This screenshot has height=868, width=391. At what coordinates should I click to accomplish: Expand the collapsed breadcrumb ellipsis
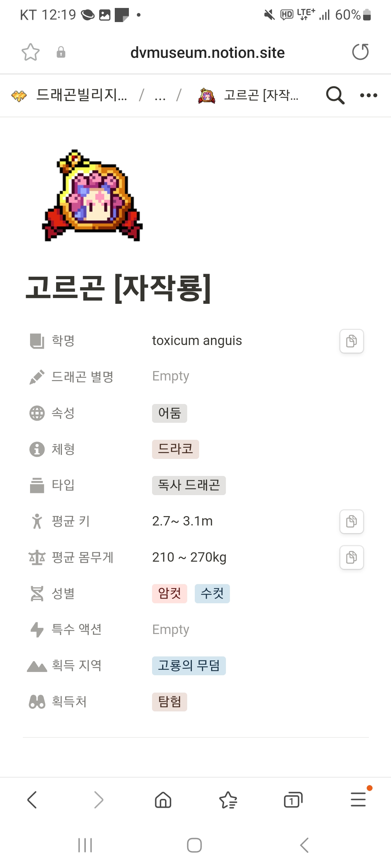pyautogui.click(x=160, y=95)
